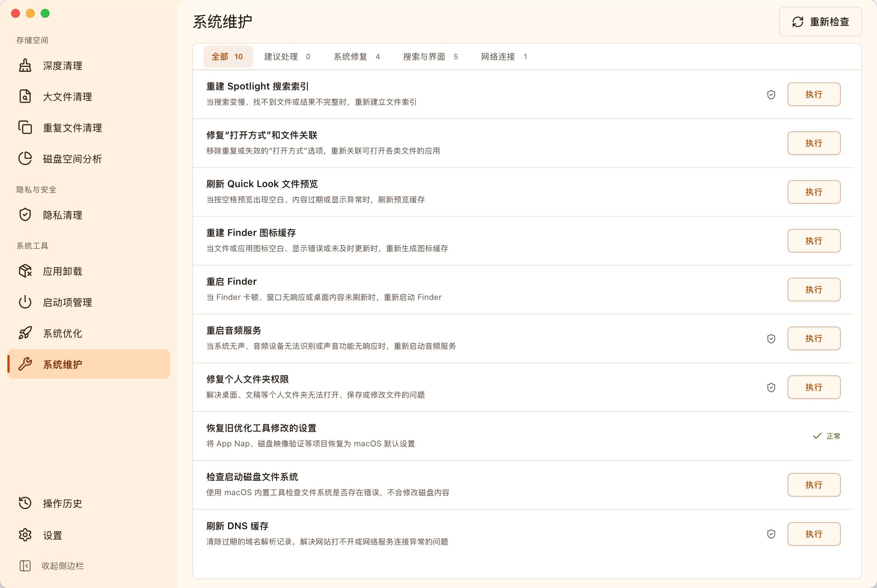Click the 系统维护 page heading
Viewport: 877px width, 588px height.
click(222, 22)
